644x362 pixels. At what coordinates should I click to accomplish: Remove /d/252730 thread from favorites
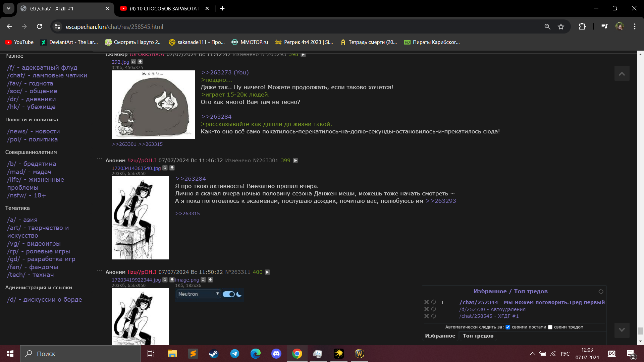tap(427, 309)
